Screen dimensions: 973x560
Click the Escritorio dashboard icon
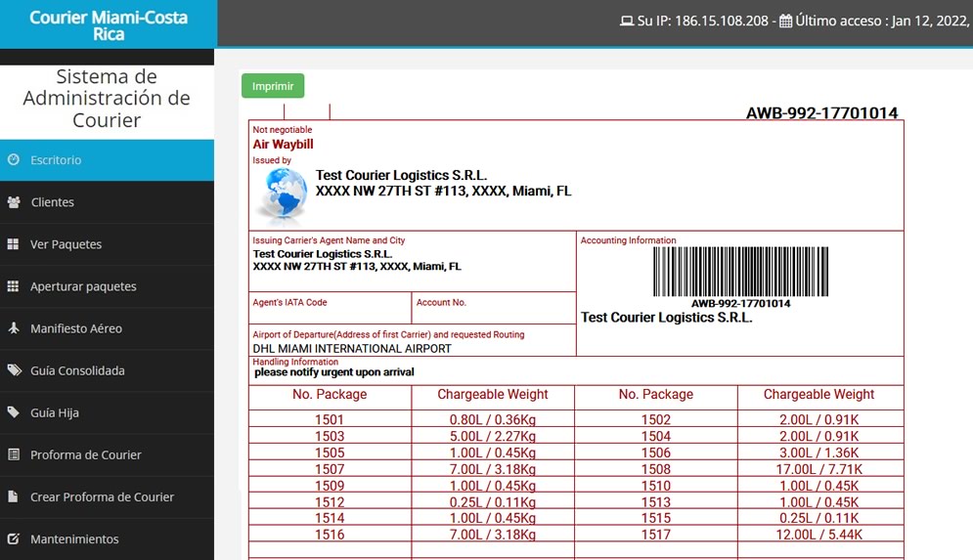point(13,159)
